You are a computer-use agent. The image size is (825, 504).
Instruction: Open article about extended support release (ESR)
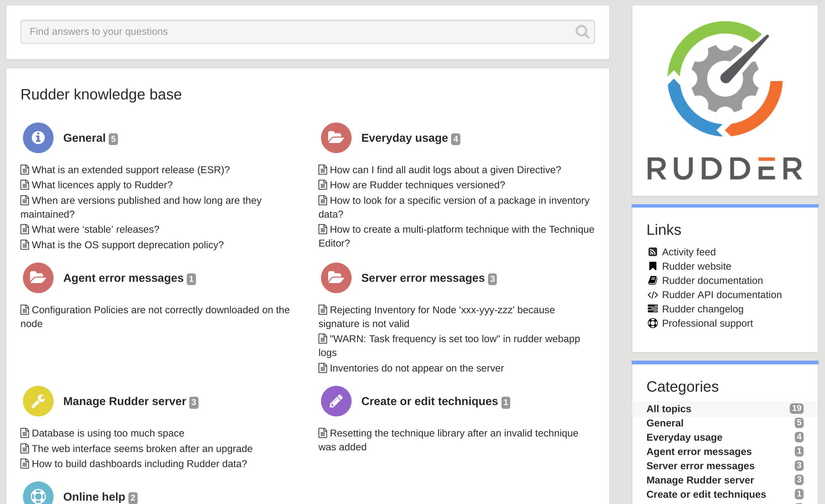point(131,170)
